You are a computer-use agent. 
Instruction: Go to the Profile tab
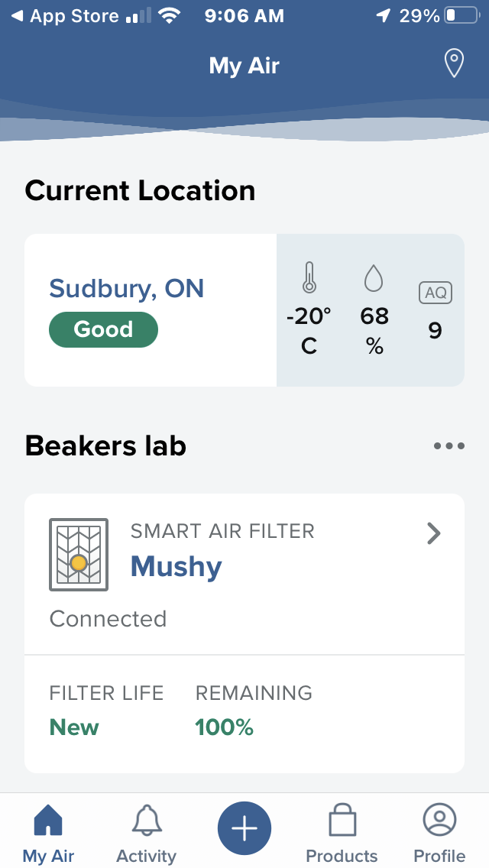[439, 833]
